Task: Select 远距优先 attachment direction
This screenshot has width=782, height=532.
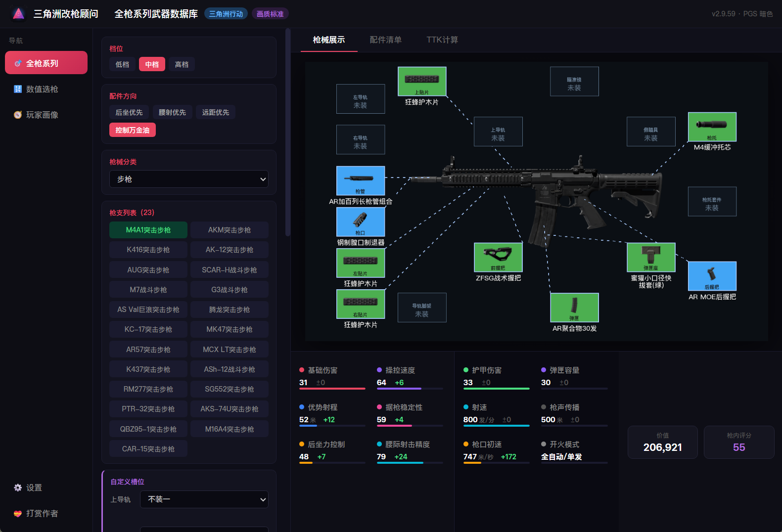Action: coord(216,112)
